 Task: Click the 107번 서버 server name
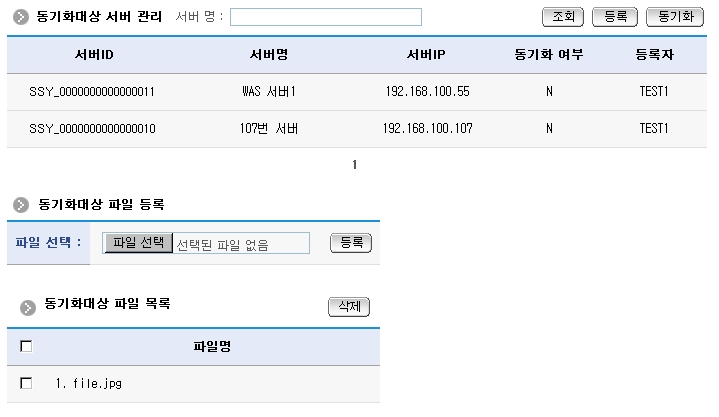[270, 128]
